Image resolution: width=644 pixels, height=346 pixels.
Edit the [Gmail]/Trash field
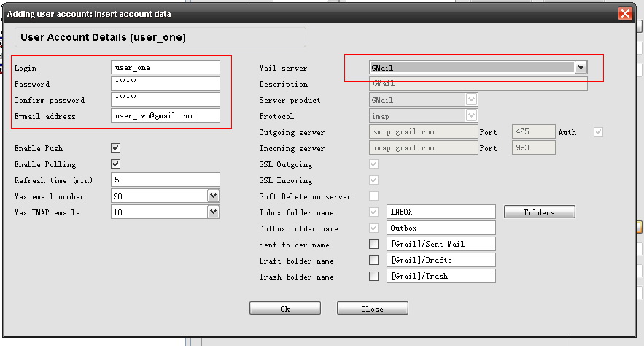pos(441,276)
